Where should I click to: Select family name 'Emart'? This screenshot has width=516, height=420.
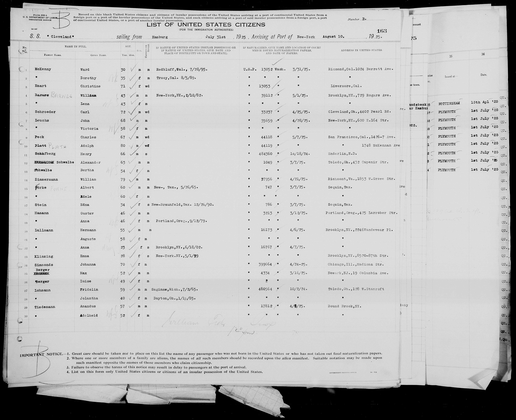click(41, 86)
